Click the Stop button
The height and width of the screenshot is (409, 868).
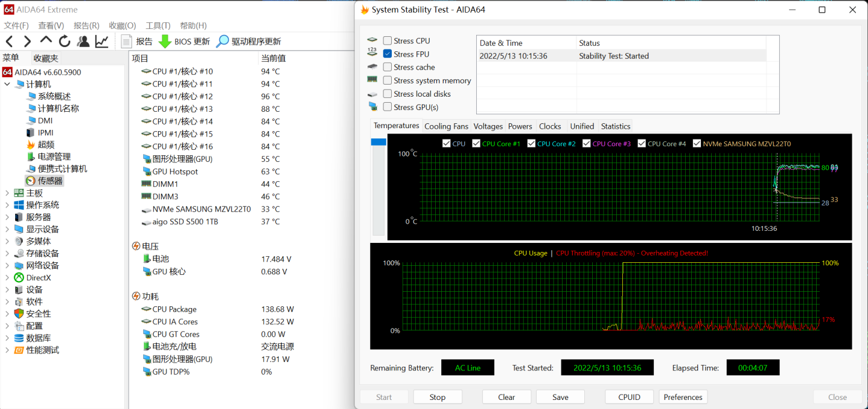[x=438, y=397]
